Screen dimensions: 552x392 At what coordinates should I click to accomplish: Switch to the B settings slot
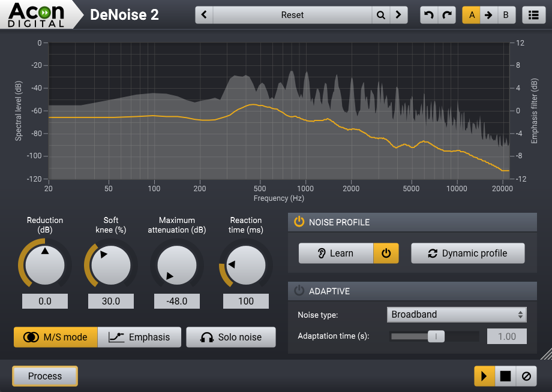click(x=506, y=15)
